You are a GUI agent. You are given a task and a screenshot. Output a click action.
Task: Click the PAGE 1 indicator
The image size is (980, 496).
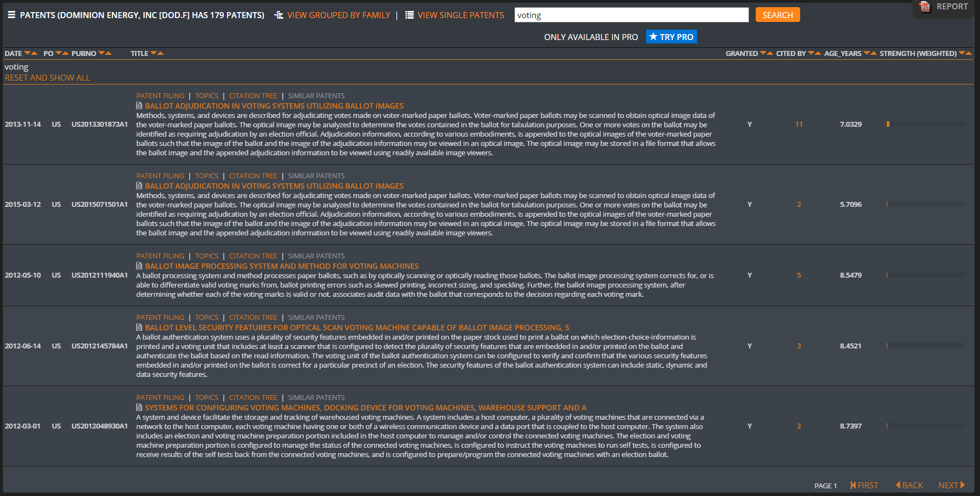(825, 486)
